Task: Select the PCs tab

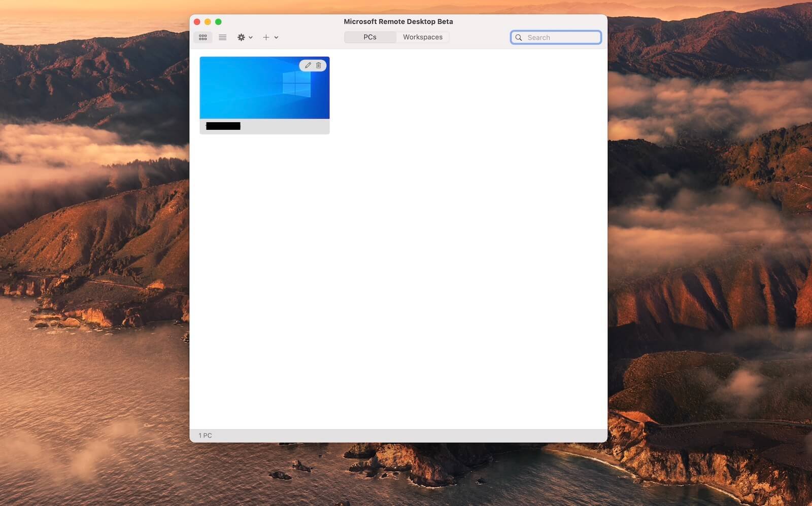Action: tap(370, 37)
